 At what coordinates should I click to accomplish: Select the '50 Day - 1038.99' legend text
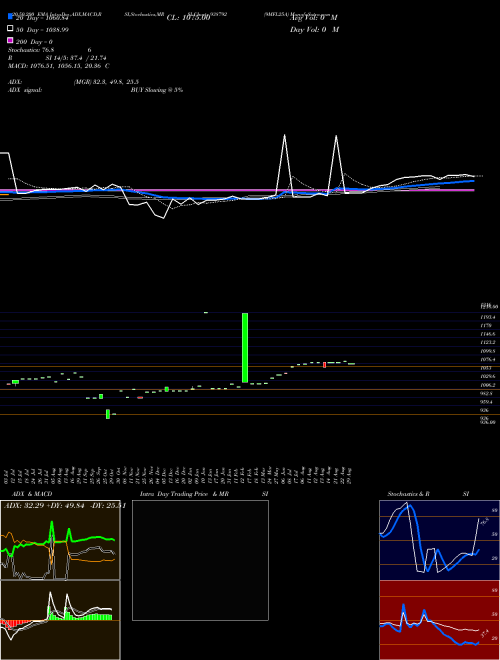(x=42, y=30)
